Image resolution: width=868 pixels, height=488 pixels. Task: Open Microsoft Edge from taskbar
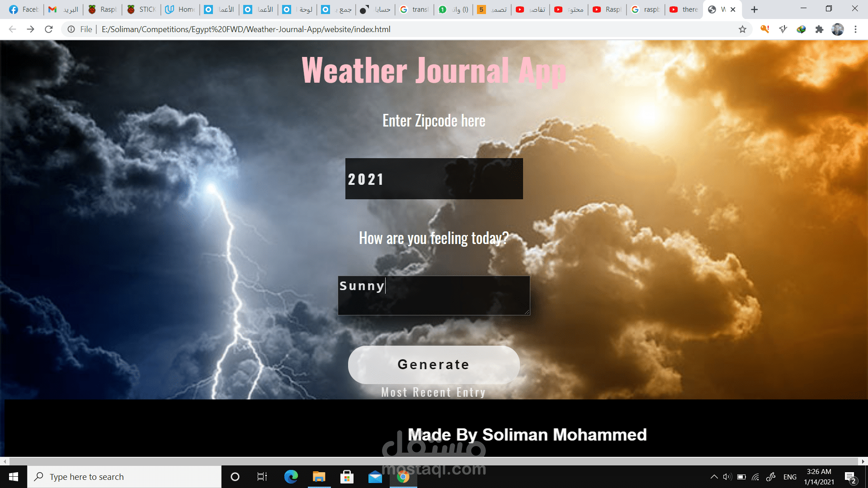tap(291, 477)
